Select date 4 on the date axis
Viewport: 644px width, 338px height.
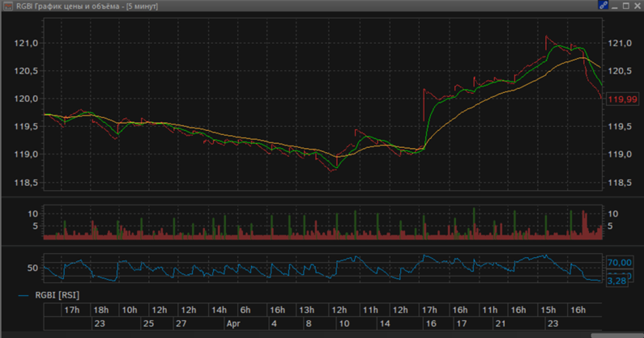274,323
